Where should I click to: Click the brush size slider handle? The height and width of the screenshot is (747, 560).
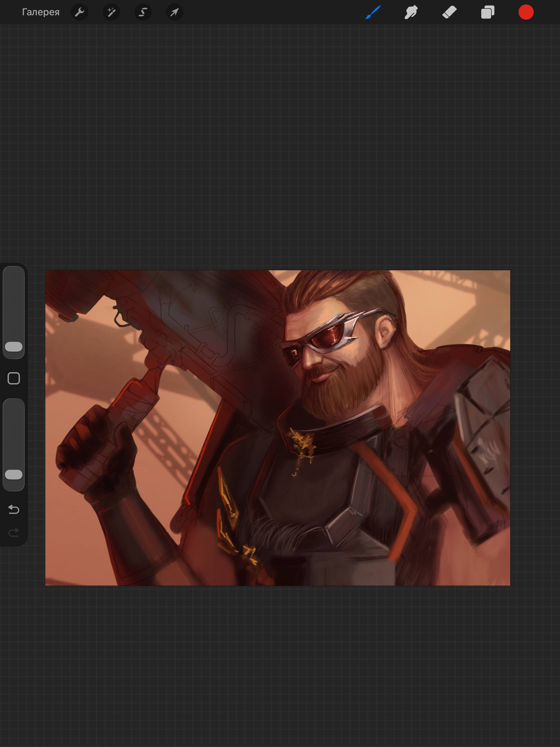(14, 346)
